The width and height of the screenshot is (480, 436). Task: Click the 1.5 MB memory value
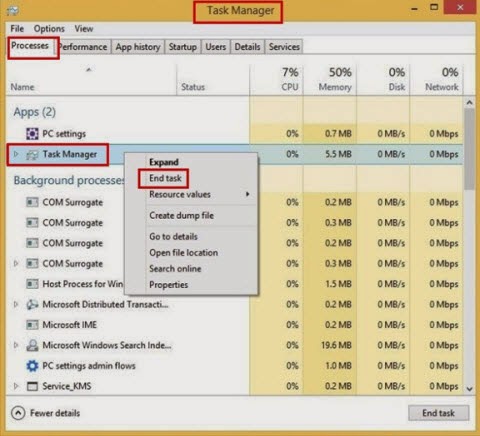(x=338, y=284)
